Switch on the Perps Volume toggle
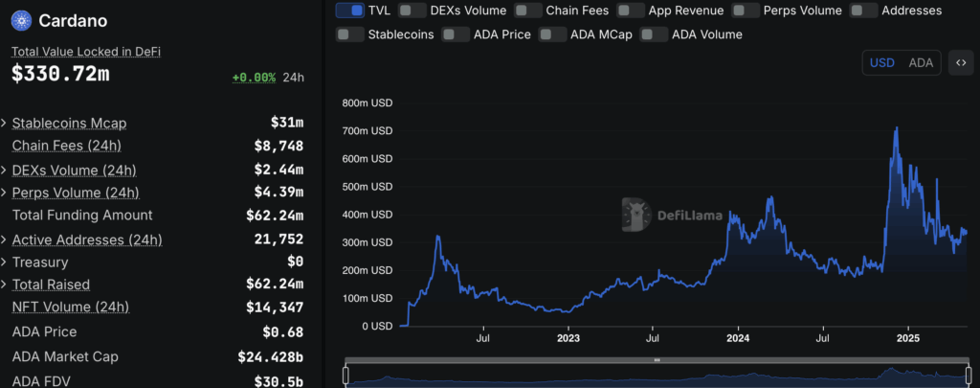Viewport: 980px width, 388px height. [x=746, y=10]
